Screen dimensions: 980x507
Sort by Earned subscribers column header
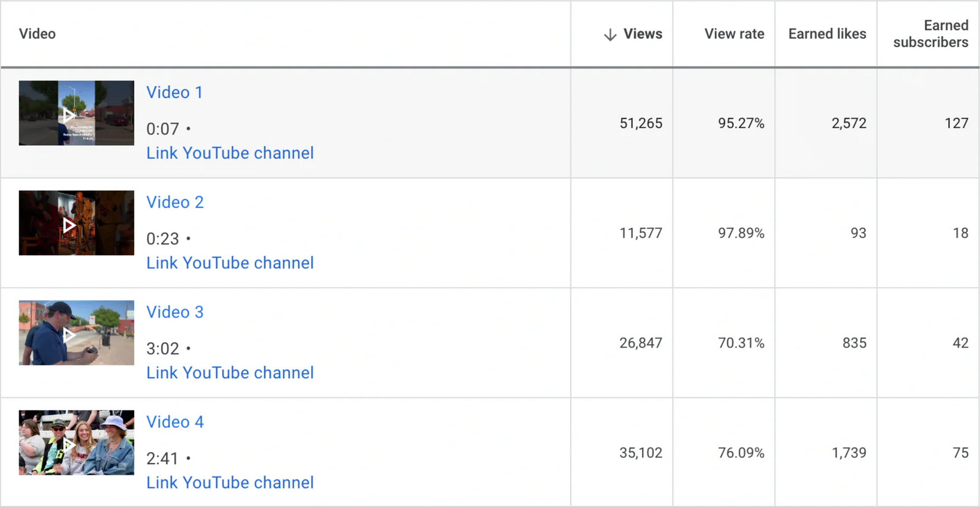[x=930, y=34]
